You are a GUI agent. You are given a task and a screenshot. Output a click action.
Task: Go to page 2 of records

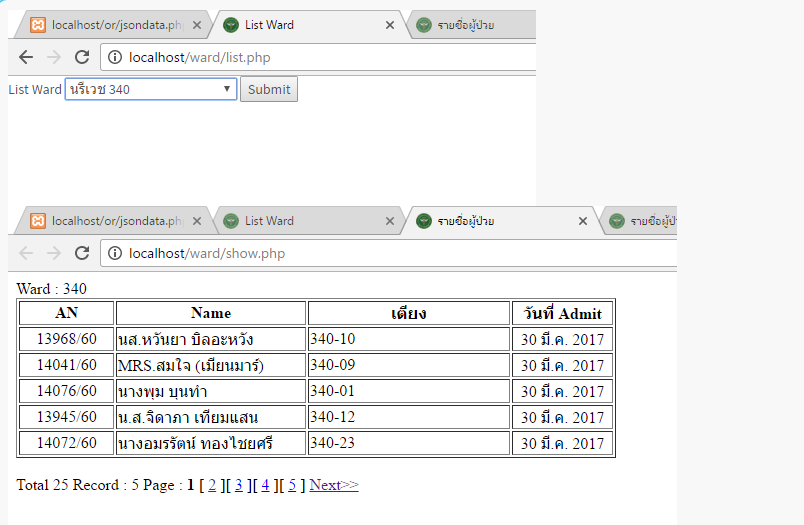click(212, 485)
